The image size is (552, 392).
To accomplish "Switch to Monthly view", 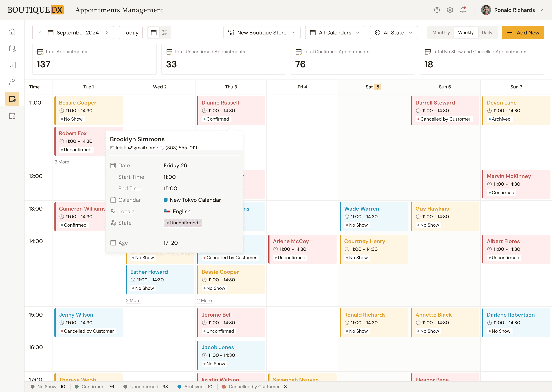I will coord(441,32).
